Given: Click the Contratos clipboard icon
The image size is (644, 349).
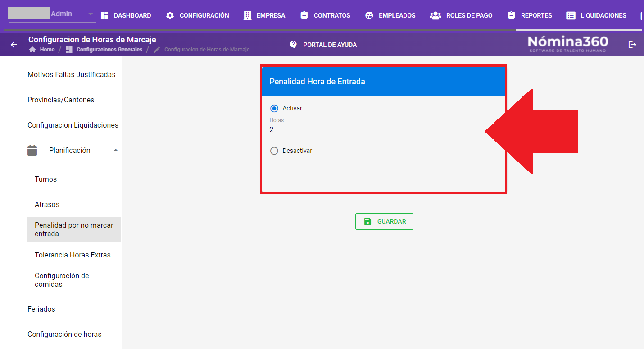Looking at the screenshot, I should pyautogui.click(x=304, y=15).
